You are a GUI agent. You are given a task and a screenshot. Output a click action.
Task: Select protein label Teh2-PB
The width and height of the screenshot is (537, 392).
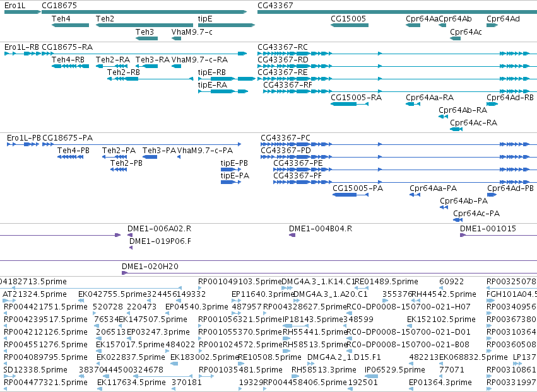tap(126, 163)
